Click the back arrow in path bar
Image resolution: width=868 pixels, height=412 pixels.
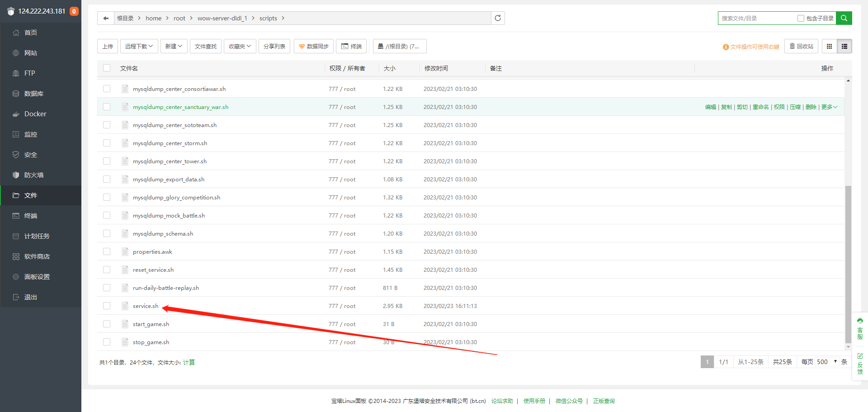point(106,18)
